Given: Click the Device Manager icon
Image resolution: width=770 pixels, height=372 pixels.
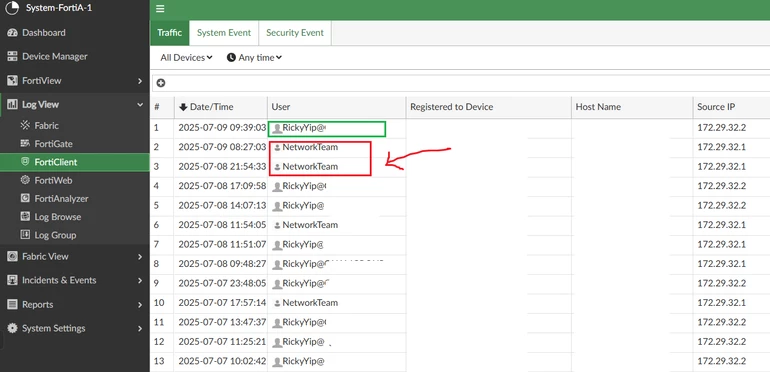Looking at the screenshot, I should (12, 56).
